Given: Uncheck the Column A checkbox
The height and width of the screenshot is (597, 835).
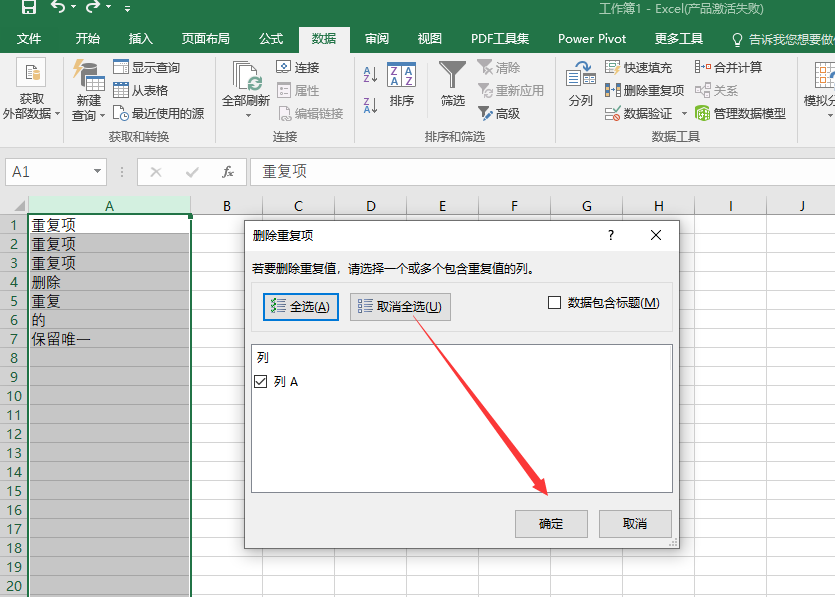Looking at the screenshot, I should [x=261, y=382].
